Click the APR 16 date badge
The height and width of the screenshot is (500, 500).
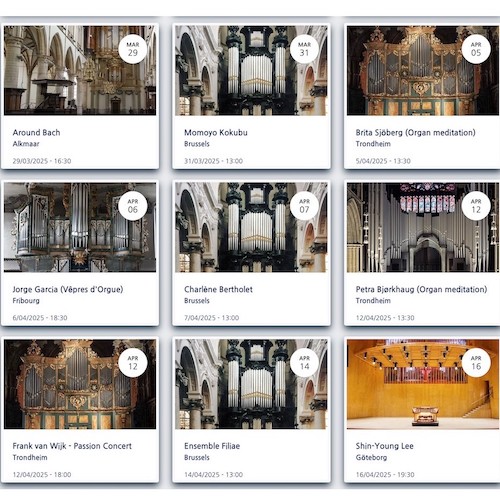(x=476, y=363)
